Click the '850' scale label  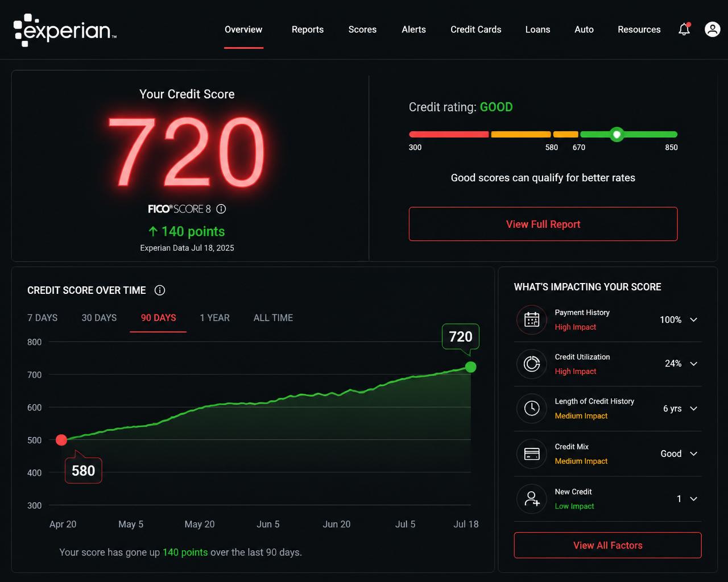click(x=671, y=147)
